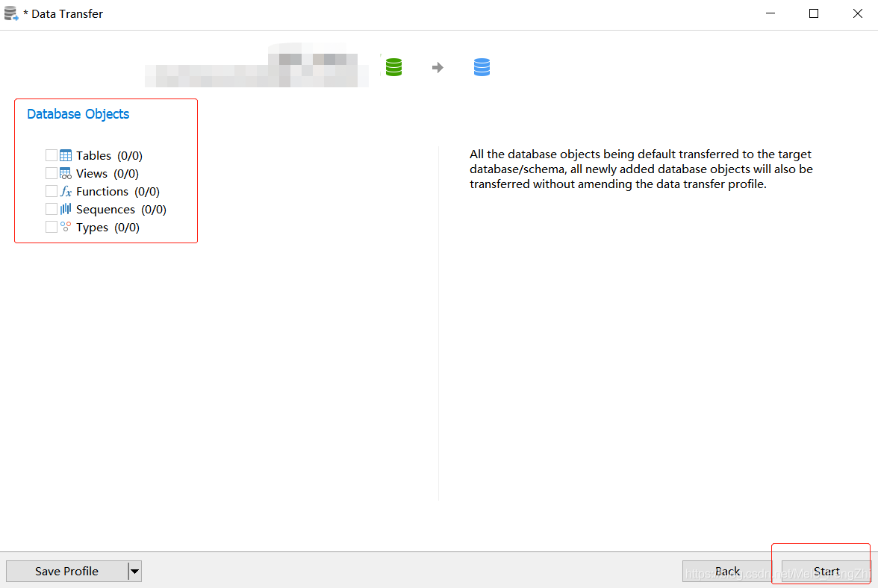Click the gray transfer direction arrow
Viewport: 878px width, 588px height.
(x=438, y=68)
